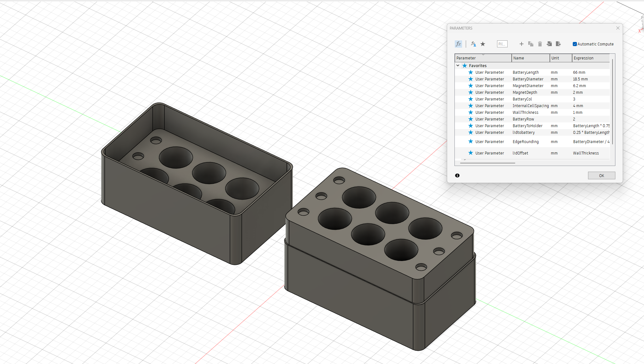
Task: Edit the 'BatteryDiameter / 4' expression
Action: click(591, 142)
